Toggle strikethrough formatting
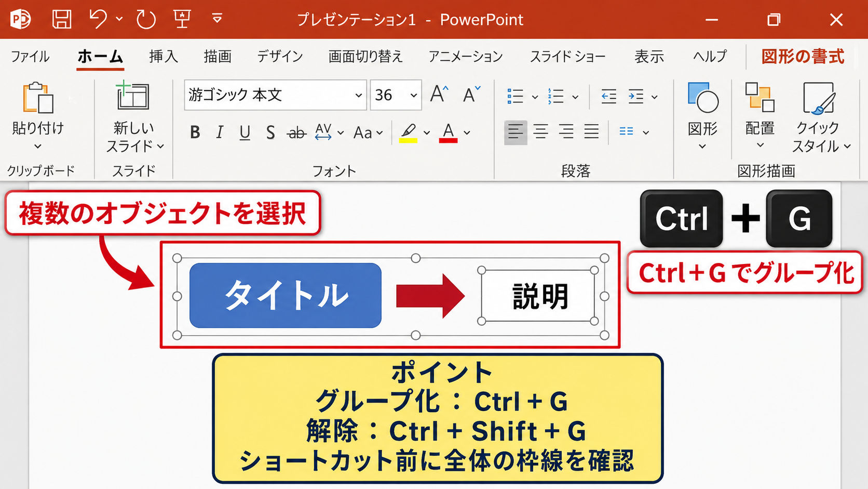The width and height of the screenshot is (868, 489). click(x=296, y=133)
